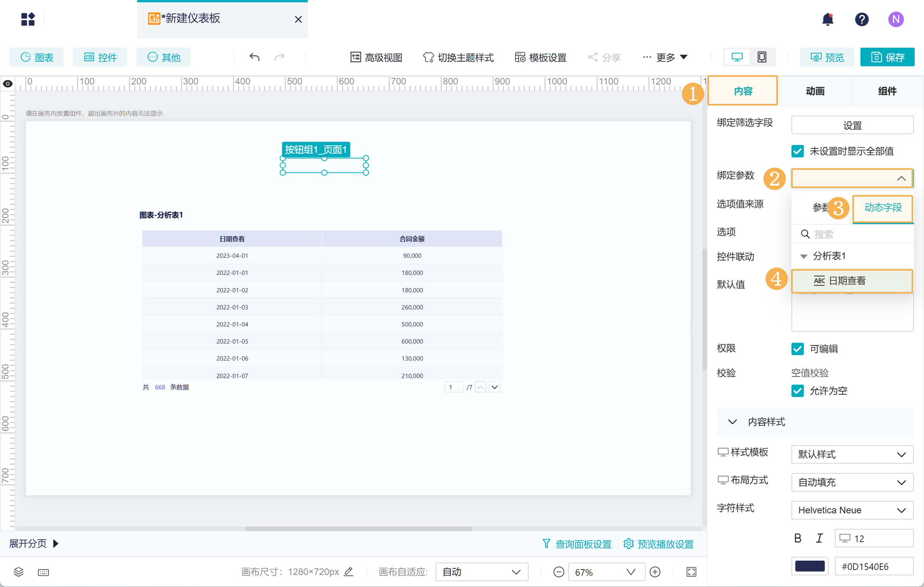Uncheck the 允许为空 checkbox
924x587 pixels.
click(798, 391)
